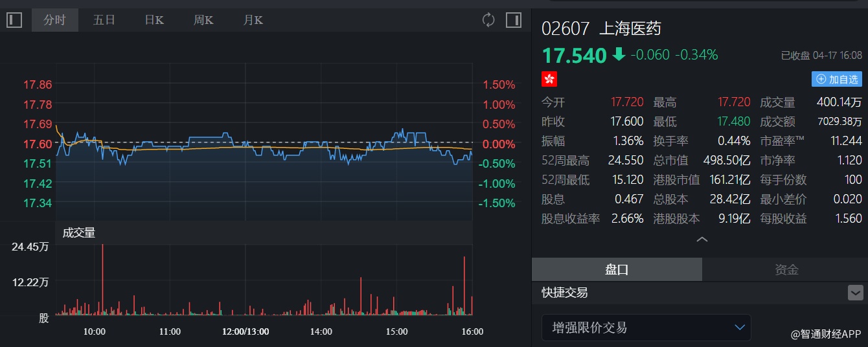The height and width of the screenshot is (347, 868).
Task: Click the price change -0.060
Action: tap(650, 55)
